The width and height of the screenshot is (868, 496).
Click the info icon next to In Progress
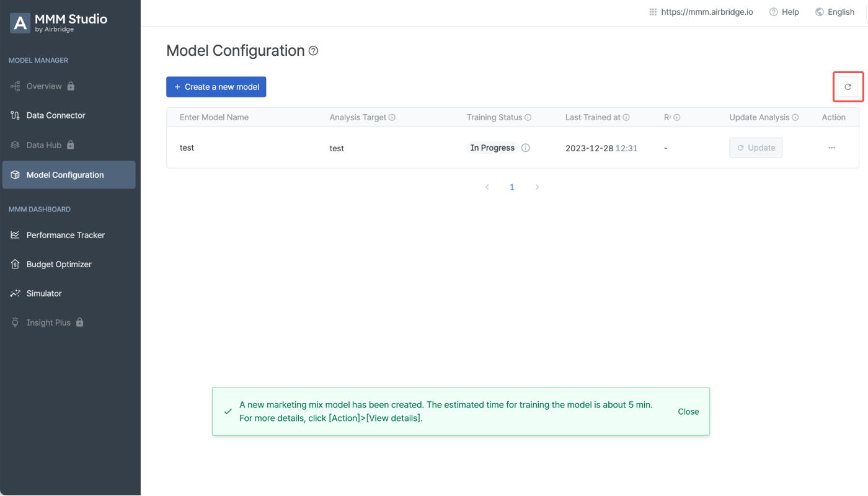click(526, 148)
